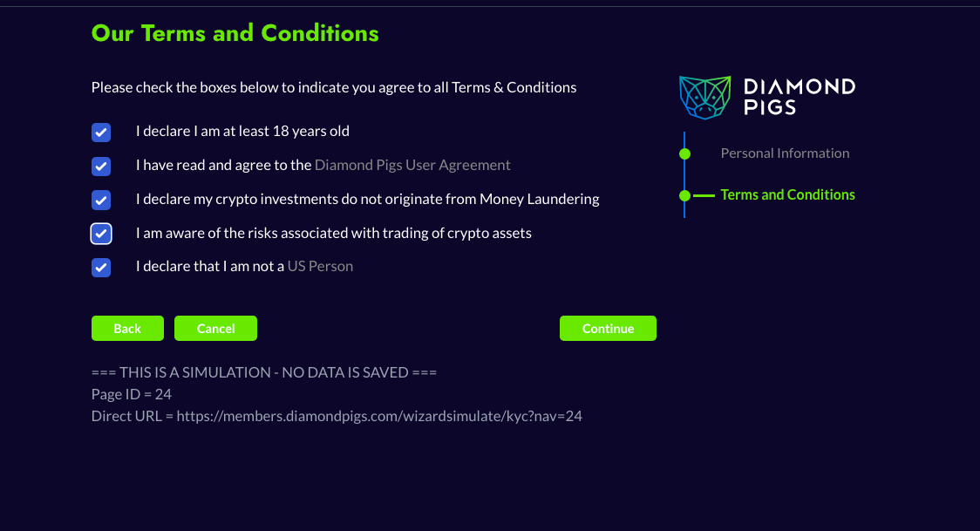Viewport: 980px width, 531px height.
Task: Toggle the crypto trading risks checkbox
Action: point(101,234)
